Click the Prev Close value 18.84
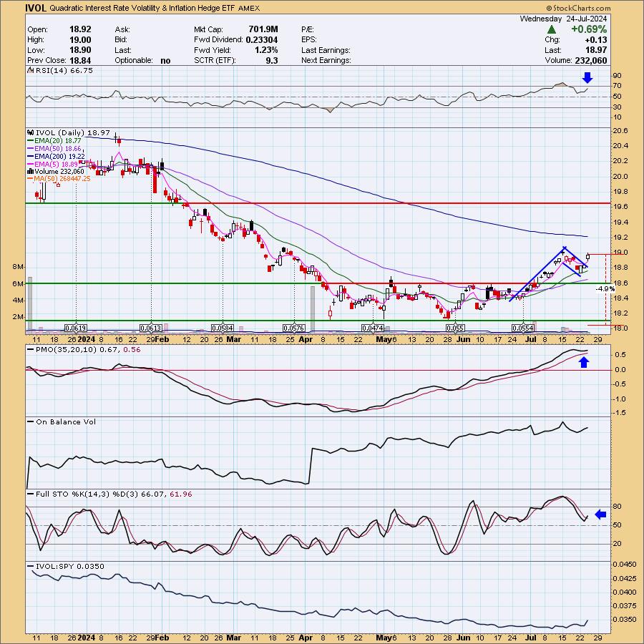The image size is (644, 644). [80, 60]
